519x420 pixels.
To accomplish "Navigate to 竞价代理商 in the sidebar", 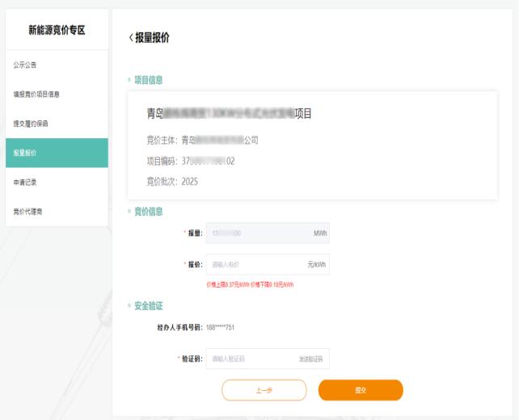I will 28,212.
